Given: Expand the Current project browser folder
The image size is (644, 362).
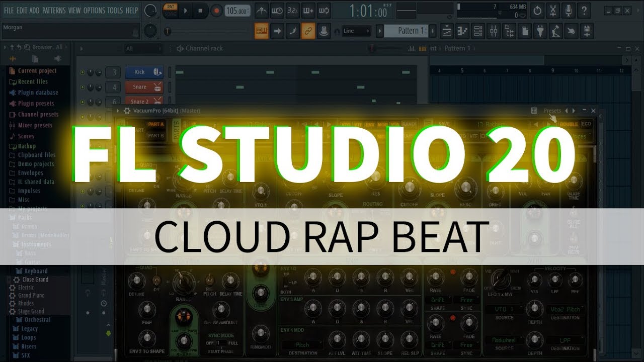Looking at the screenshot, I should [x=33, y=71].
